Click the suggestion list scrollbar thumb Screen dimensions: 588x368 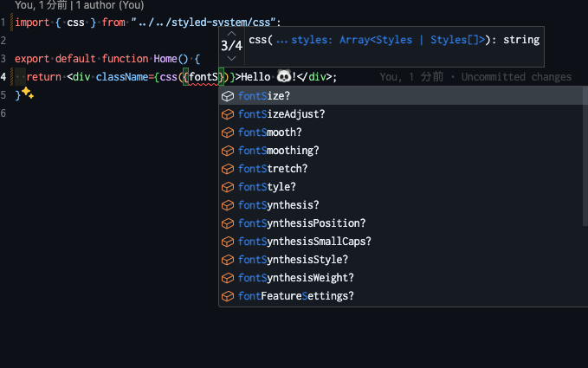point(585,156)
